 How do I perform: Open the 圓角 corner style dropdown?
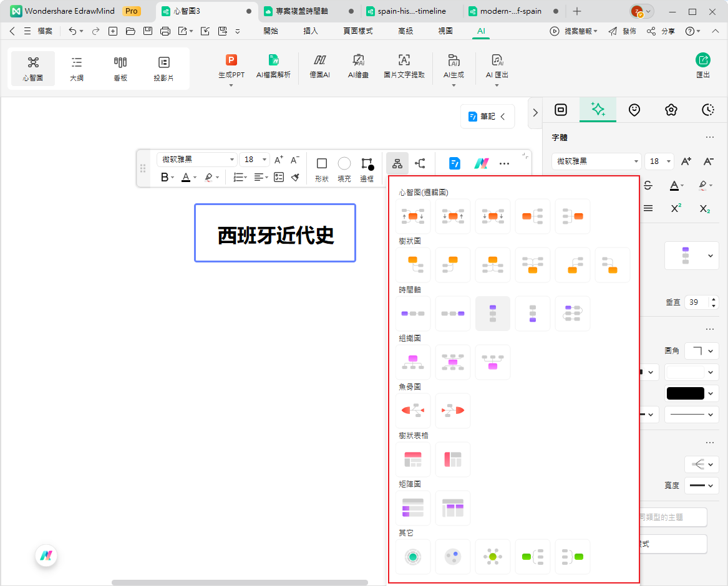tap(701, 351)
